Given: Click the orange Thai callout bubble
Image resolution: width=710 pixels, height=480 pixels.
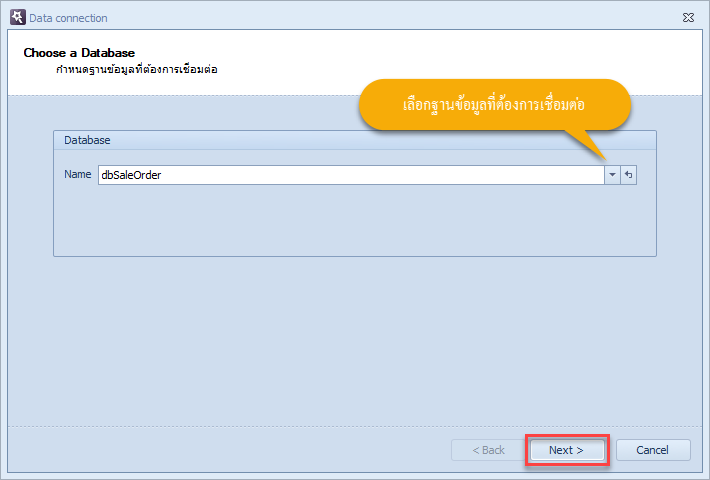Looking at the screenshot, I should (494, 105).
